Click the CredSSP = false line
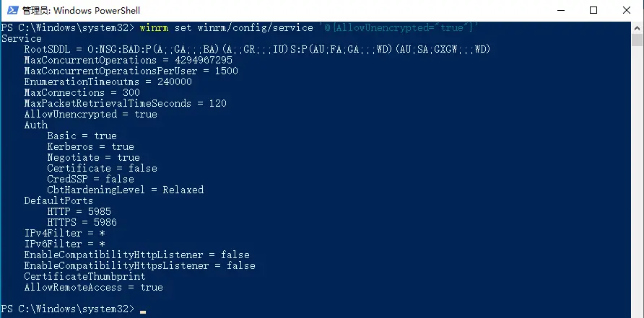This screenshot has width=644, height=318. (x=90, y=179)
